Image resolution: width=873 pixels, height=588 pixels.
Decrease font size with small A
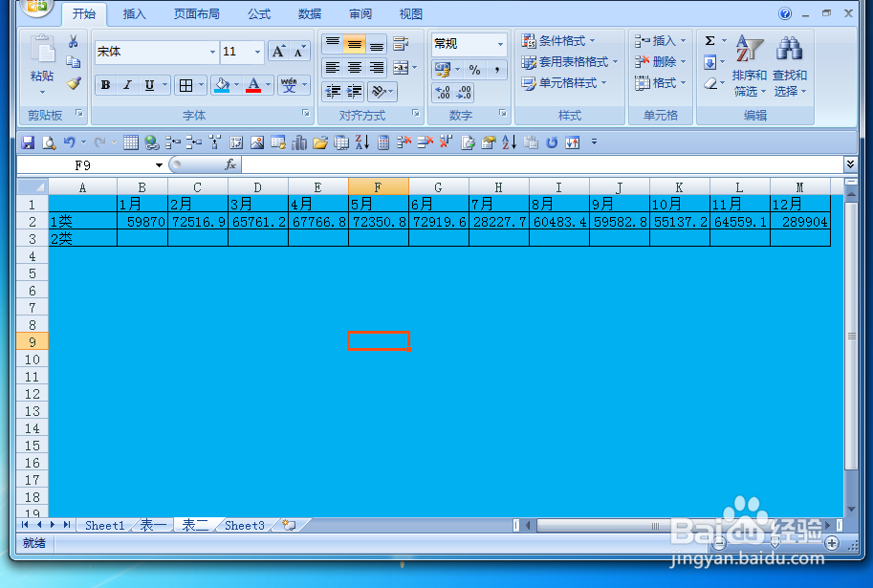299,52
